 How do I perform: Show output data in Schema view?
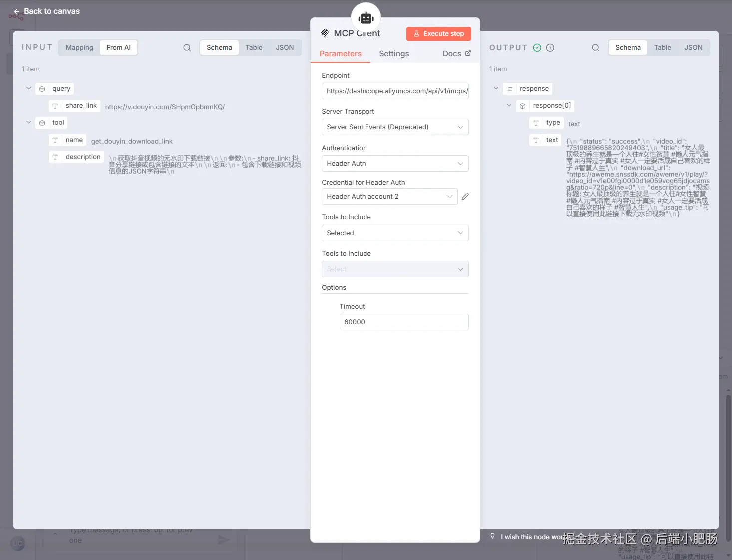pyautogui.click(x=628, y=48)
